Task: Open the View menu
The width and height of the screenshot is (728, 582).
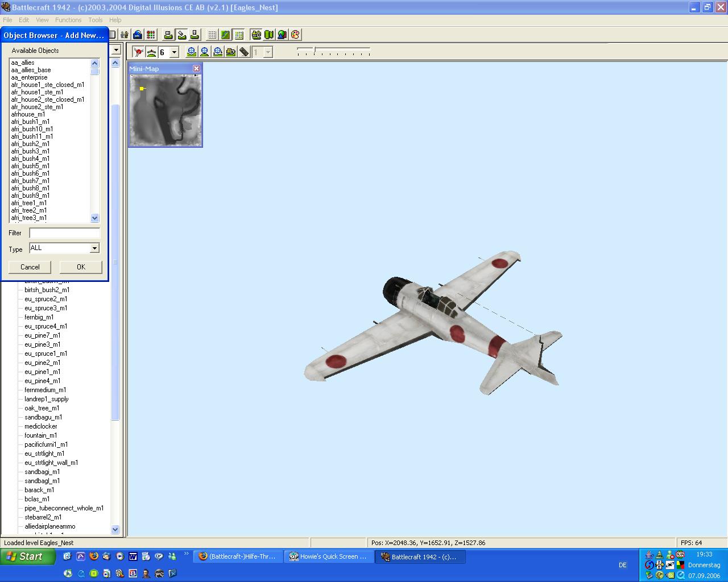Action: coord(42,20)
